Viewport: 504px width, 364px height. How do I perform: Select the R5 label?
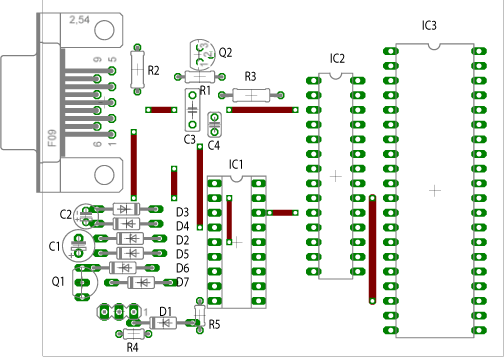pyautogui.click(x=214, y=324)
